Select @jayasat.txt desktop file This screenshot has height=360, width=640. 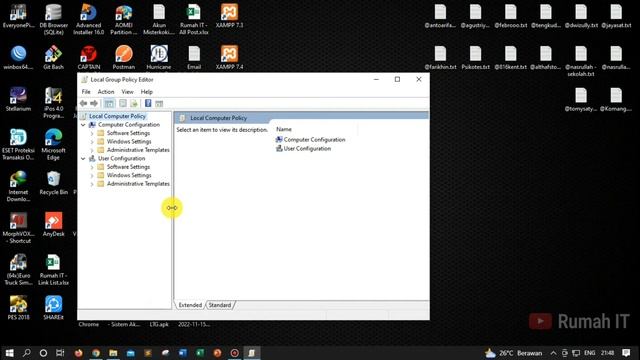tap(616, 16)
